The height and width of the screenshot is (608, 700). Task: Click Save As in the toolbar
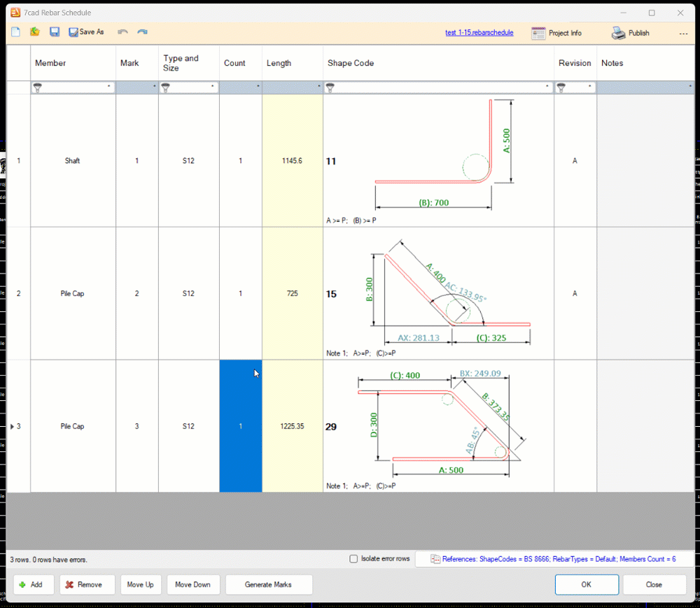(86, 32)
